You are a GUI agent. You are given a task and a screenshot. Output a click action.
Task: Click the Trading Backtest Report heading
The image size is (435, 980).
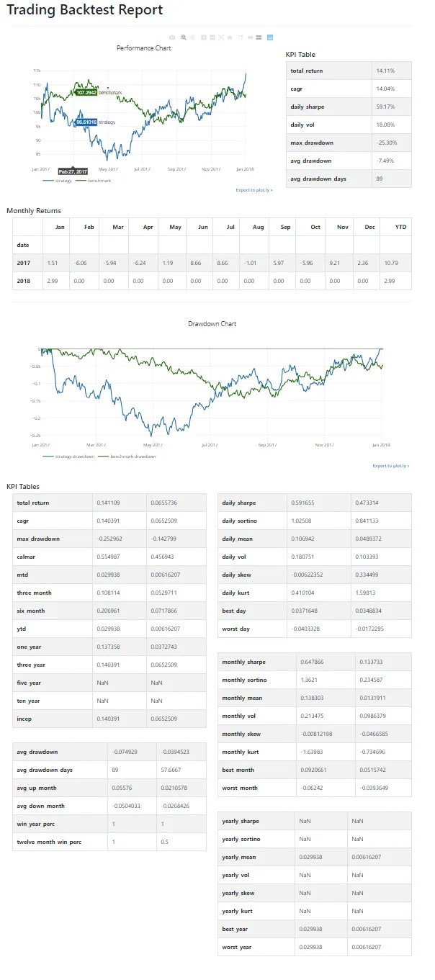(85, 10)
